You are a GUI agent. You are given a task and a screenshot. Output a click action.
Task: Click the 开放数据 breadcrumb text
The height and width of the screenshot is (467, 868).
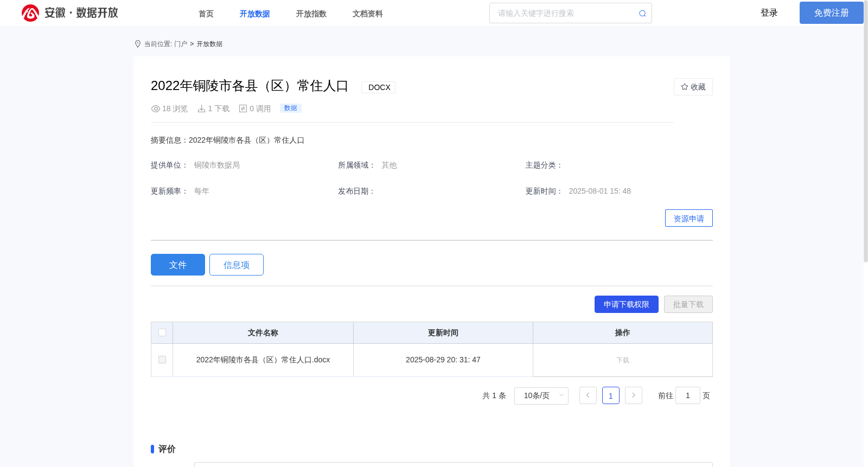(209, 44)
